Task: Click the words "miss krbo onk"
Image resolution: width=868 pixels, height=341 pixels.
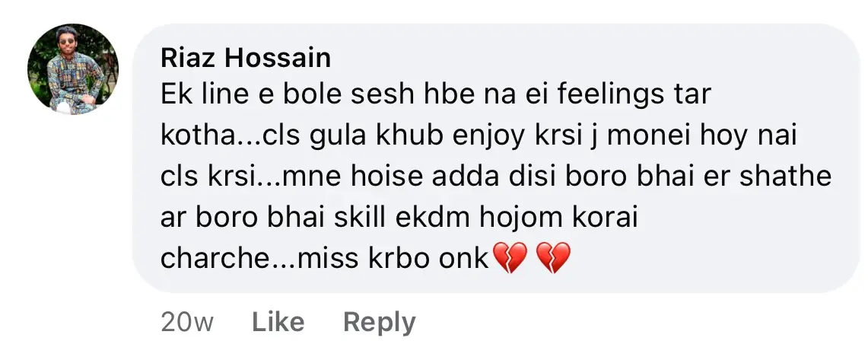Action: click(x=393, y=259)
